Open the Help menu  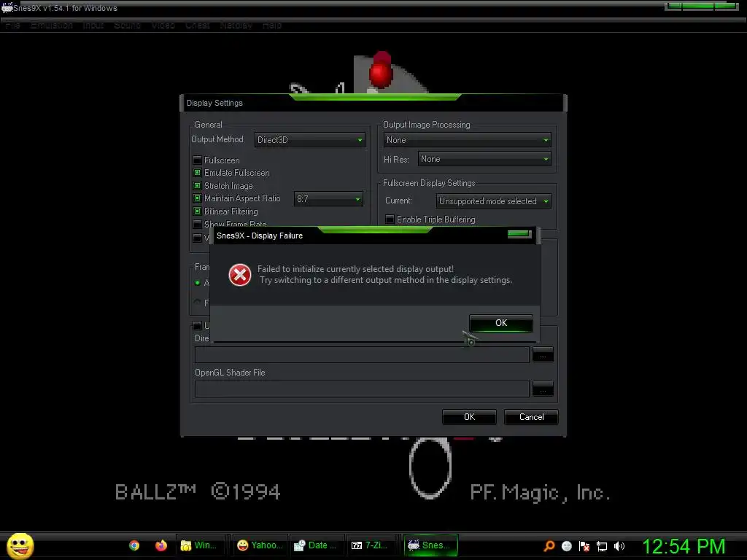click(x=272, y=25)
